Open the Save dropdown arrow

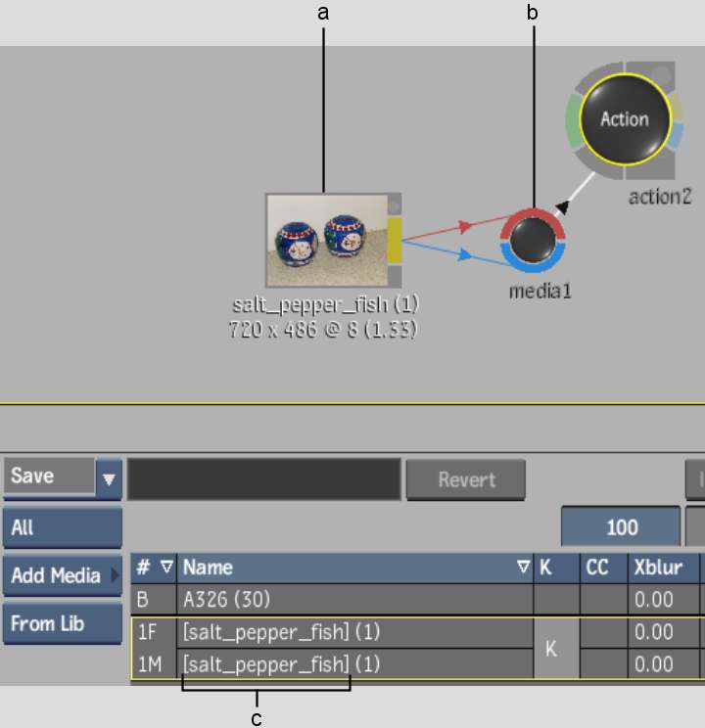tap(109, 479)
